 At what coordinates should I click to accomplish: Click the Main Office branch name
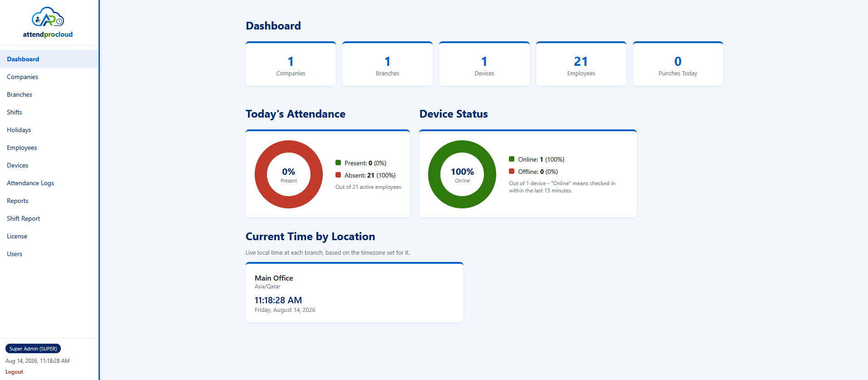tap(274, 278)
